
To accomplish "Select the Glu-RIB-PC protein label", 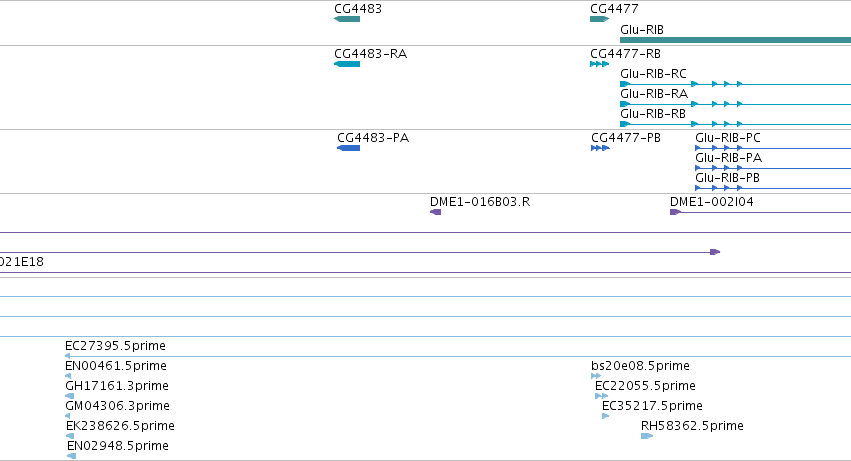I will [728, 138].
